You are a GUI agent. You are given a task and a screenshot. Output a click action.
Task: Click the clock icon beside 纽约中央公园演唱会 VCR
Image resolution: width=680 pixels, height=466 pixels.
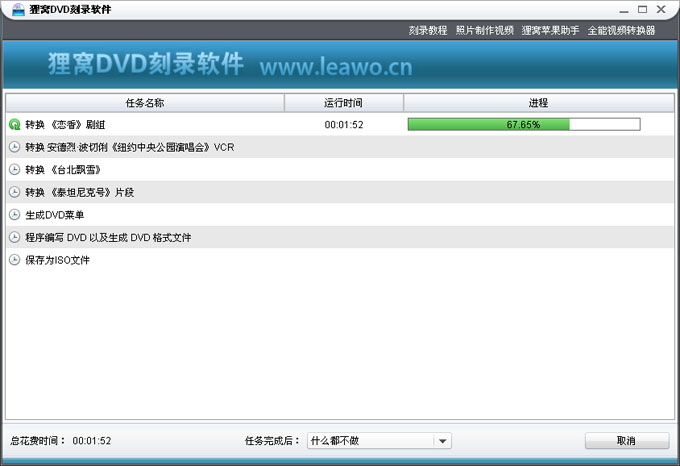coord(14,147)
